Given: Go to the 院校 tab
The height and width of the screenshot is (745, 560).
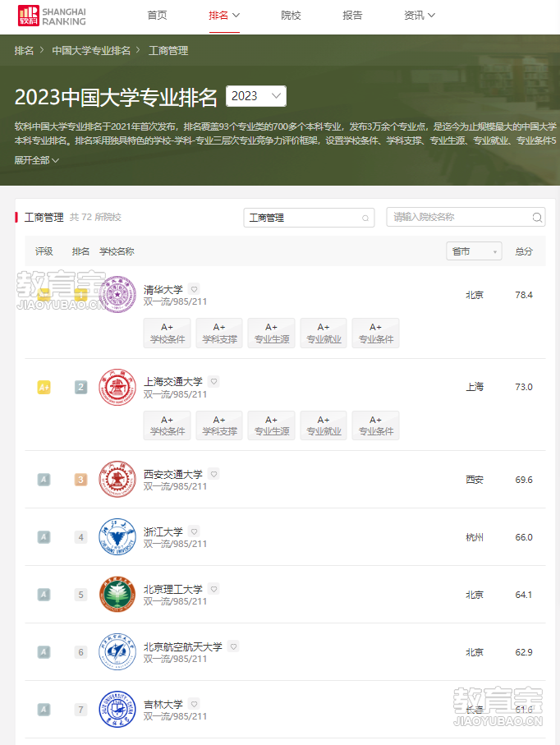Looking at the screenshot, I should (291, 16).
